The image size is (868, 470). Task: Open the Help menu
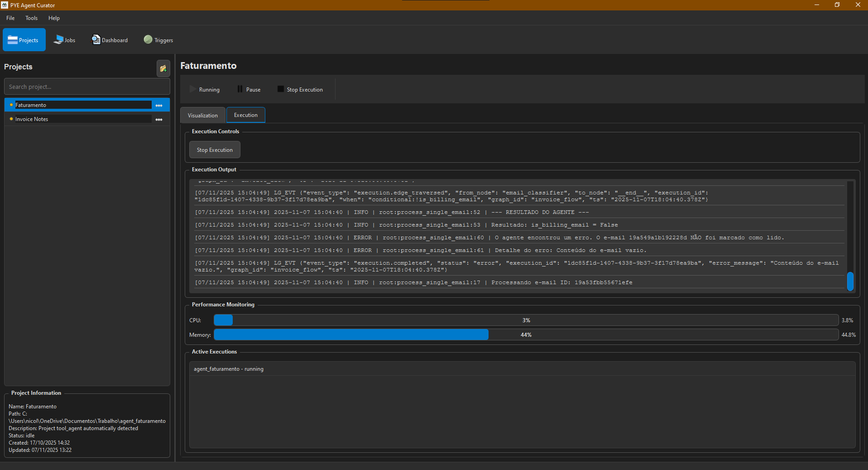(54, 18)
